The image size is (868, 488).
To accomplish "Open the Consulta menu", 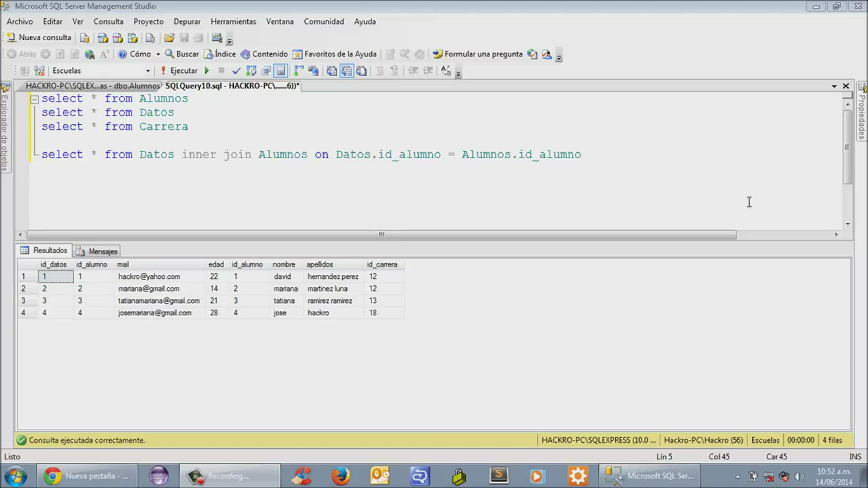I will click(x=108, y=21).
